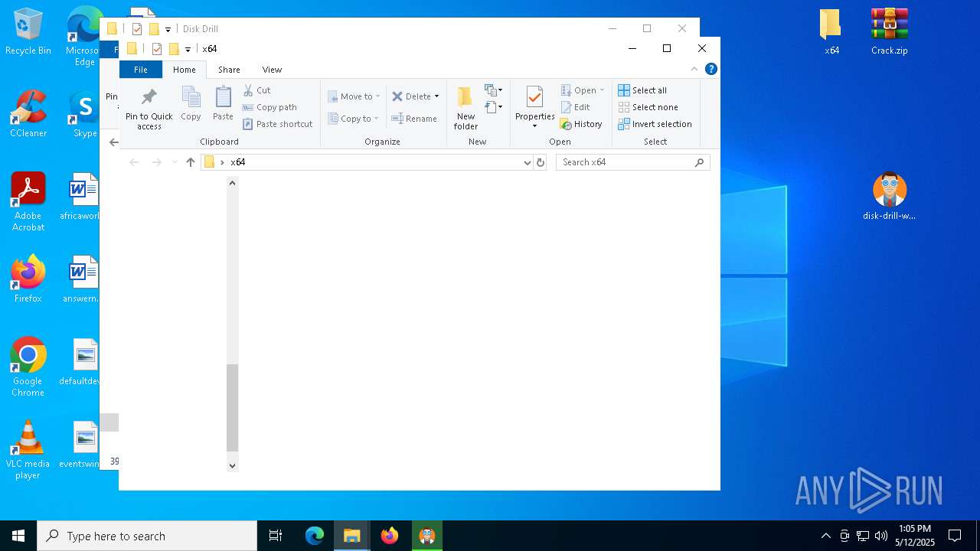Image resolution: width=980 pixels, height=551 pixels.
Task: Collapse the ribbon with chevron
Action: coord(694,69)
